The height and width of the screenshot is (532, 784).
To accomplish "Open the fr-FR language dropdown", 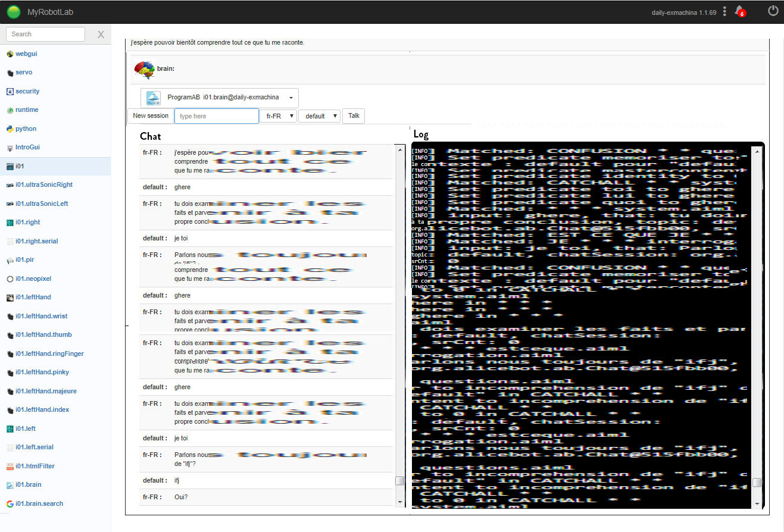I will point(278,116).
